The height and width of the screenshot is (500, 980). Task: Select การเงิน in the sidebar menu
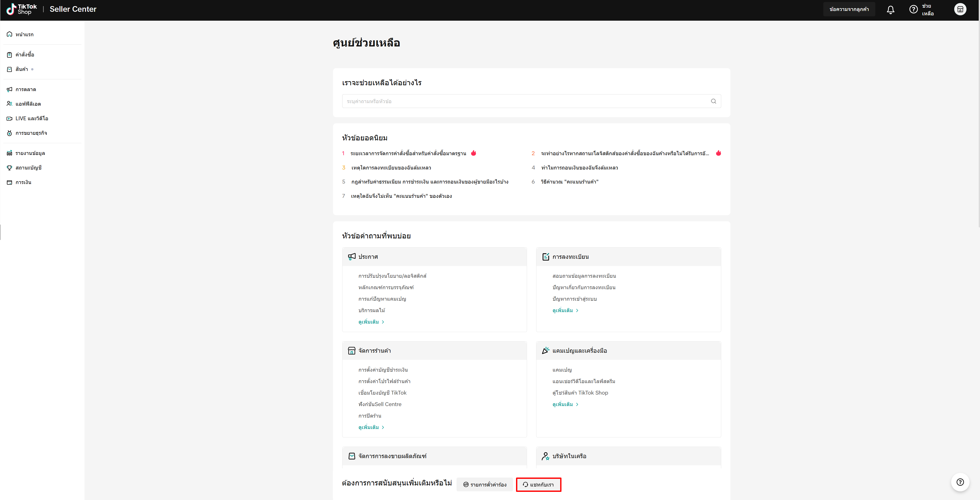(x=23, y=182)
